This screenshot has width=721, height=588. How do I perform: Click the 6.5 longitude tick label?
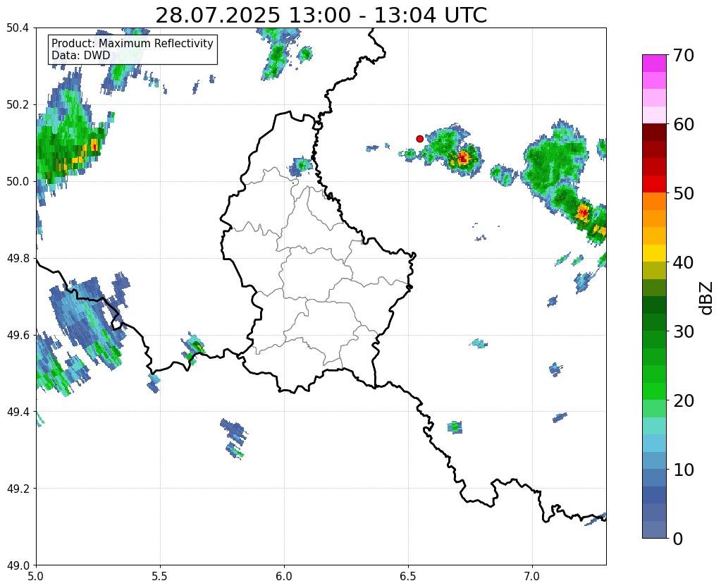pos(408,576)
